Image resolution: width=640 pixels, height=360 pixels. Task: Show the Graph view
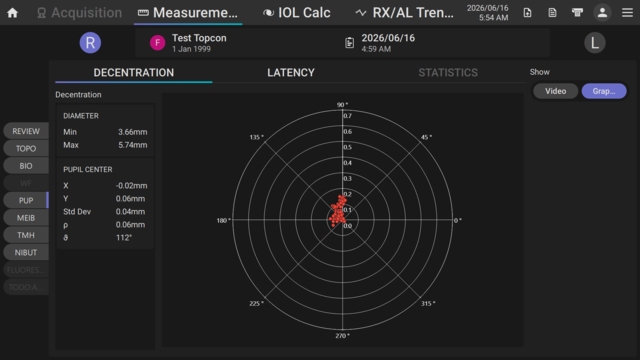604,91
